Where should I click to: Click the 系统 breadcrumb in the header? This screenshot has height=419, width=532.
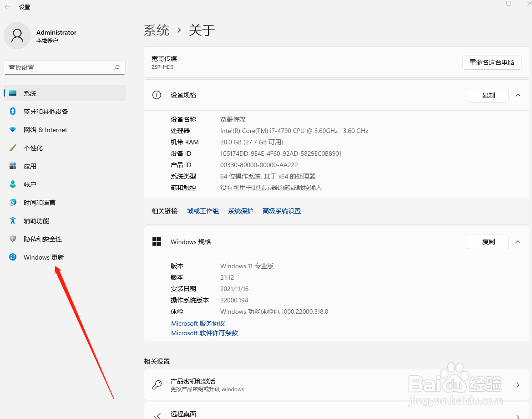157,30
